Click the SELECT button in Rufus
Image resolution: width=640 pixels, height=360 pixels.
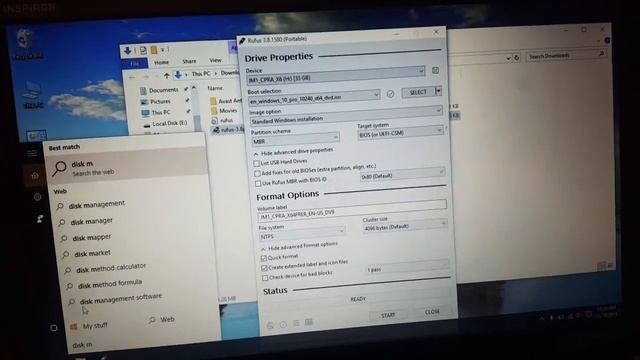pos(418,92)
